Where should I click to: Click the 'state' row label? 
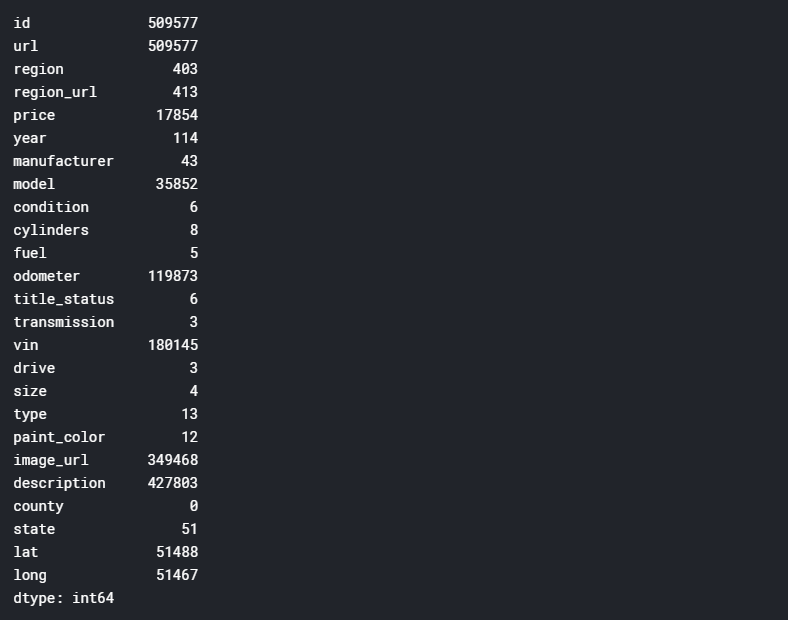tap(34, 529)
